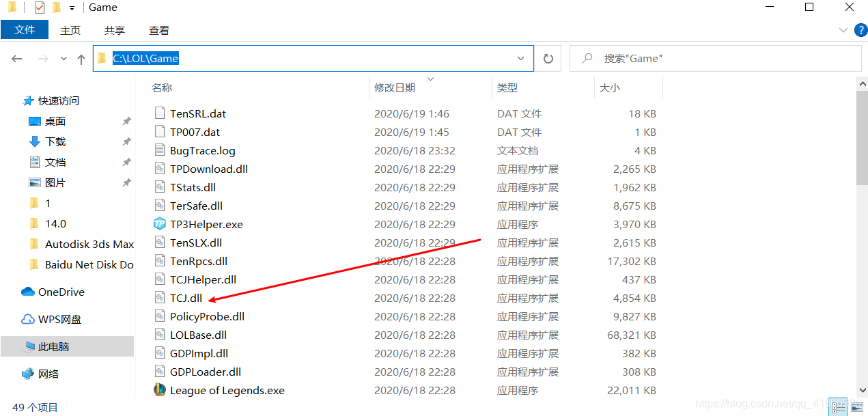Switch to the 查看 tab
This screenshot has width=868, height=416.
[159, 31]
